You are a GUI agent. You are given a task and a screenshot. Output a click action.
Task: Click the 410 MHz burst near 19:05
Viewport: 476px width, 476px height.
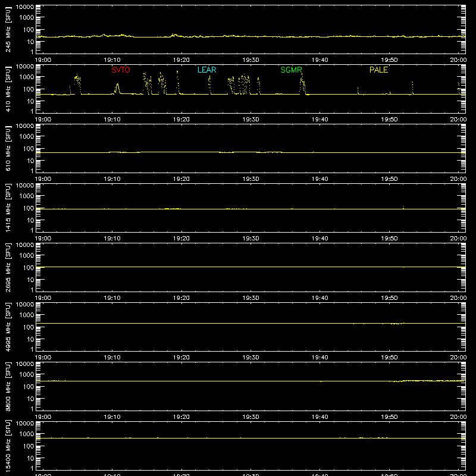pyautogui.click(x=78, y=84)
